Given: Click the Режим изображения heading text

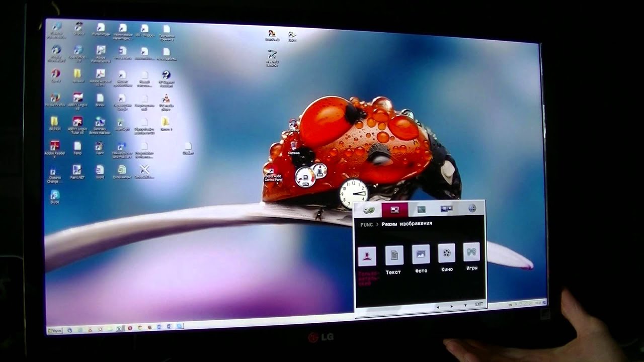Looking at the screenshot, I should click(407, 224).
